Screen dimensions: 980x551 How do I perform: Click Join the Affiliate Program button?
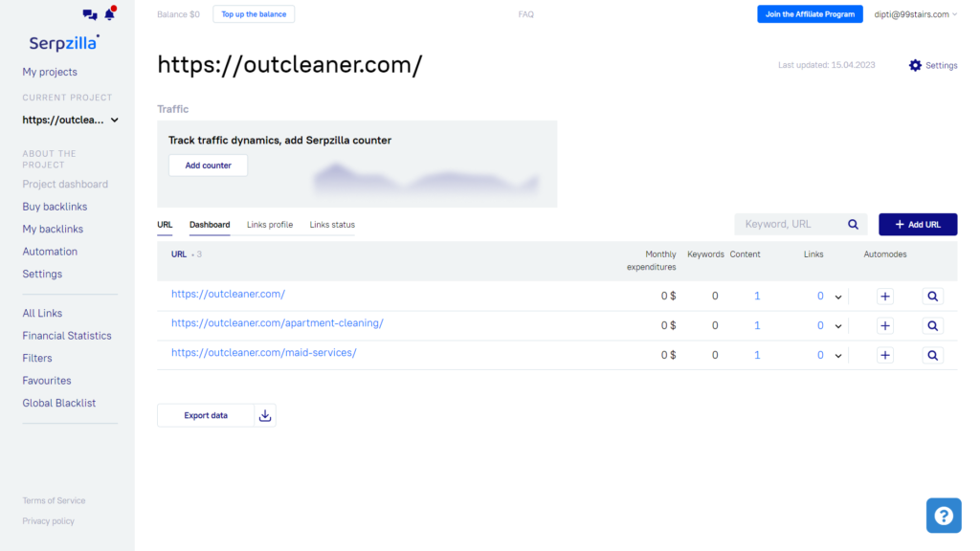click(810, 14)
